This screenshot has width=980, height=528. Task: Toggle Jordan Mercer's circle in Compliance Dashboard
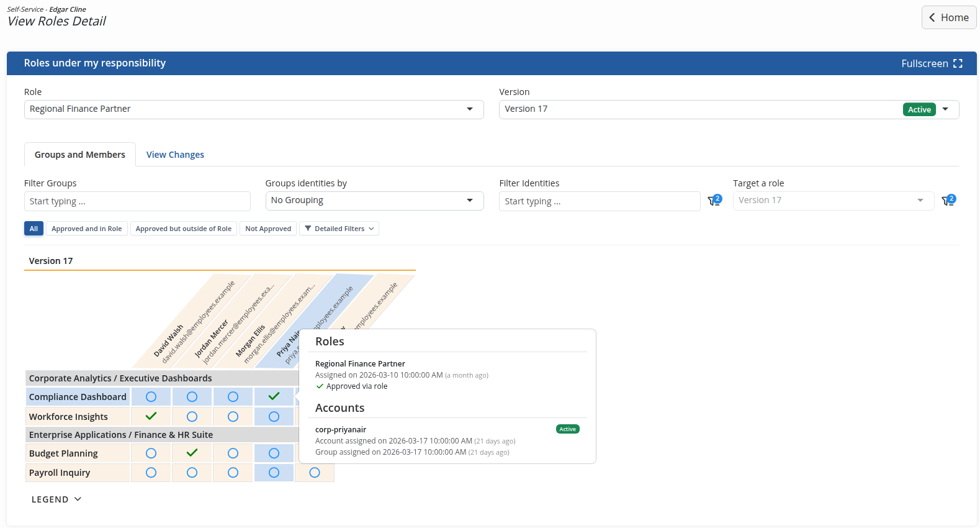tap(192, 397)
